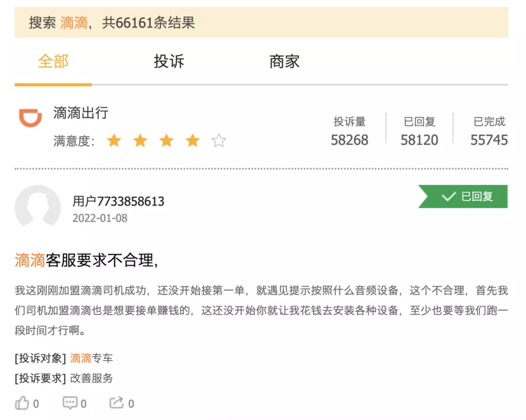Switch to the 全部 tab

coord(53,62)
